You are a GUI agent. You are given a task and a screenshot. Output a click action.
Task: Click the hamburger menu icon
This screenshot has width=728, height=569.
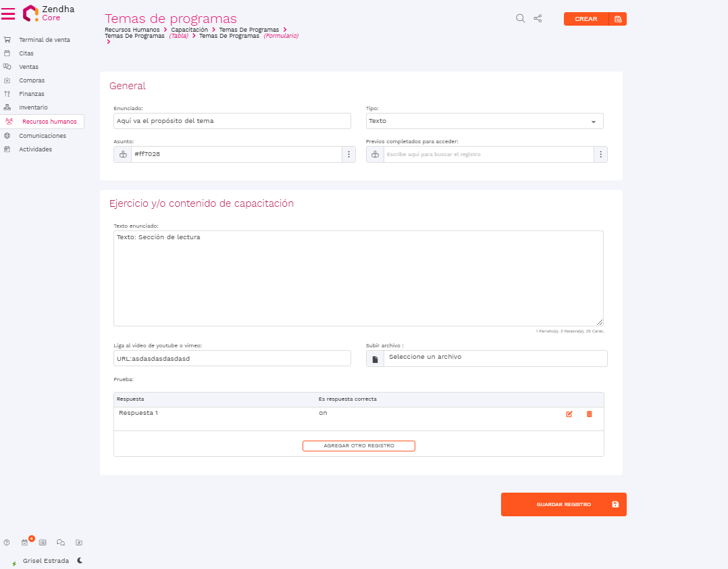tap(8, 14)
